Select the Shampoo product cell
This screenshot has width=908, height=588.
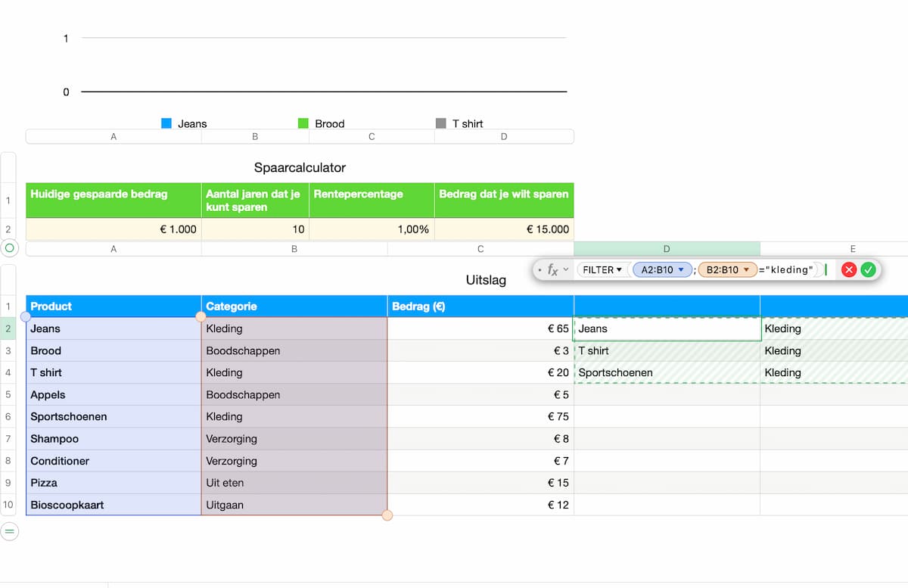[x=113, y=439]
